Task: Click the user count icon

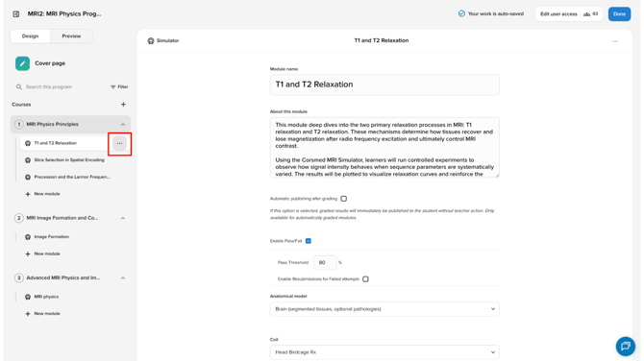Action: coord(587,14)
